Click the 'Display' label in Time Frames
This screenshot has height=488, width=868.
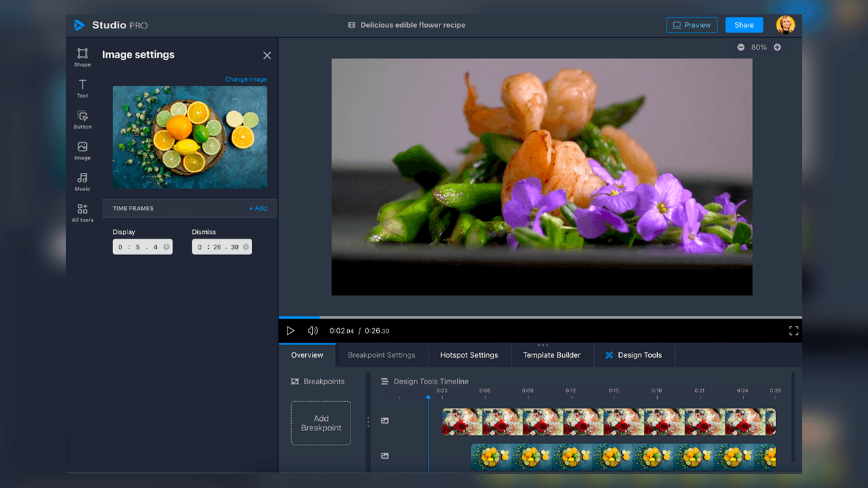pos(124,232)
